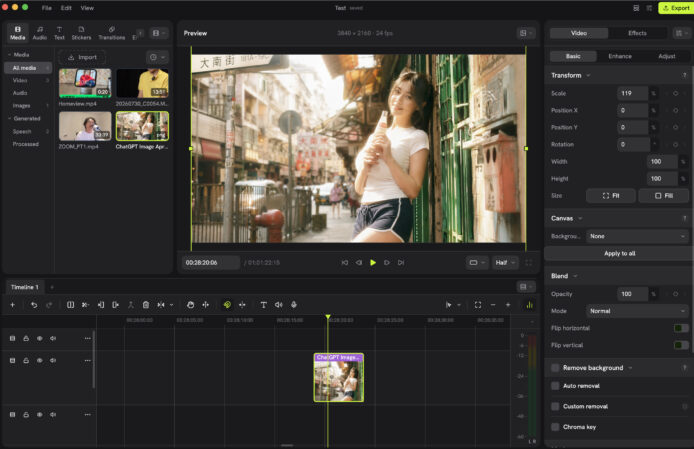Zoom in the timeline with plus icon
694x449 pixels.
[x=508, y=305]
